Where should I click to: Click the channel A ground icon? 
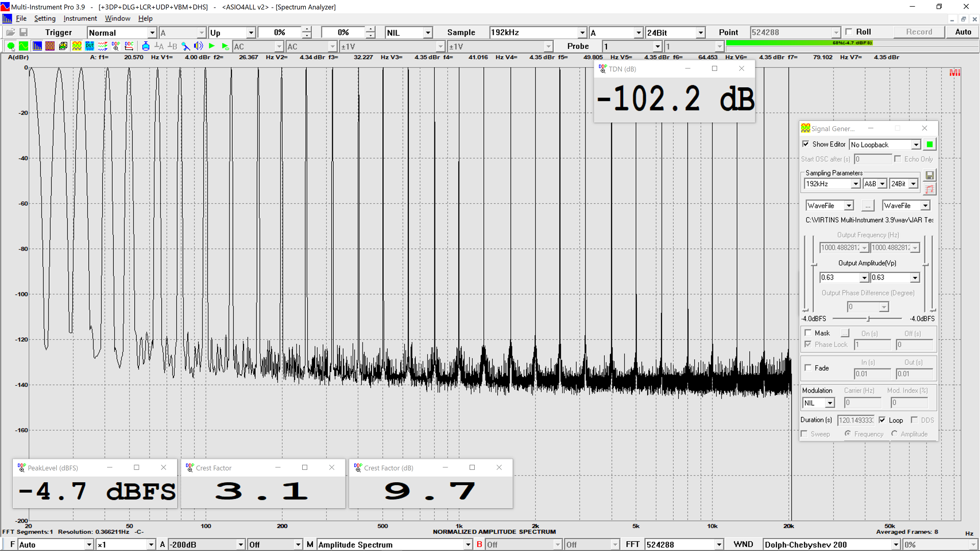159,46
